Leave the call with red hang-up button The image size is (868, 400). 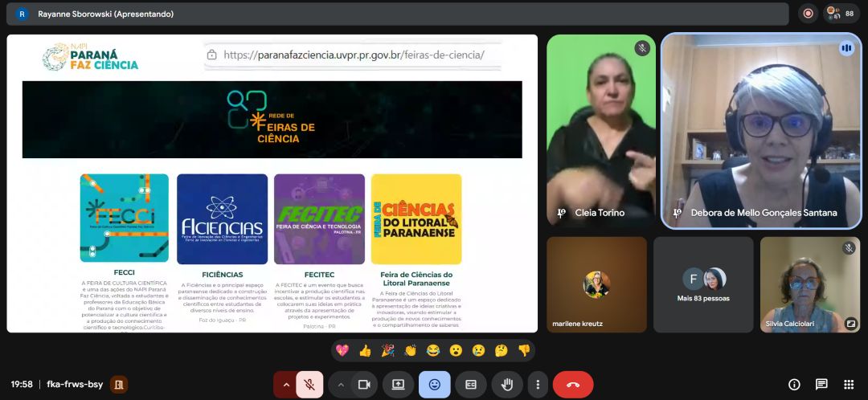tap(572, 385)
